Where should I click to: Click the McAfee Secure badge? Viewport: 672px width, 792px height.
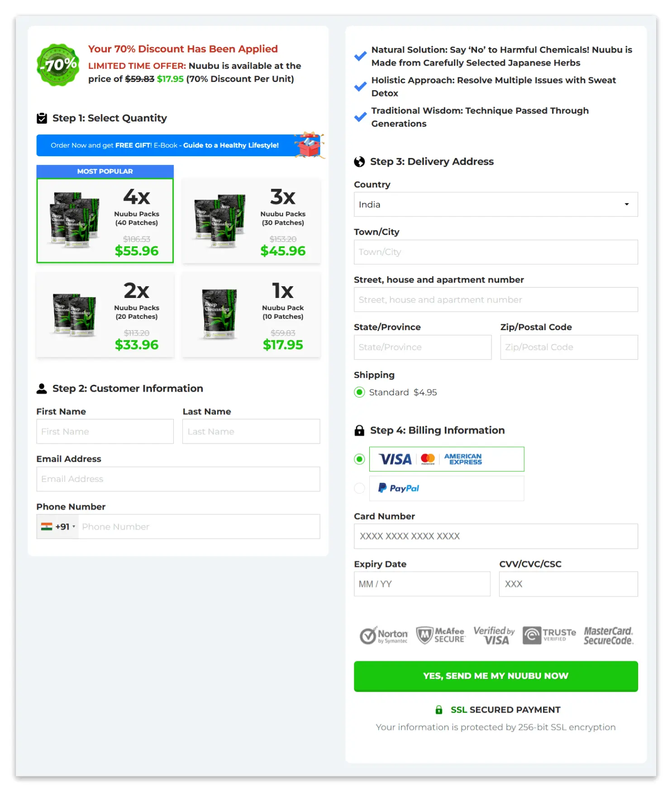pos(440,635)
